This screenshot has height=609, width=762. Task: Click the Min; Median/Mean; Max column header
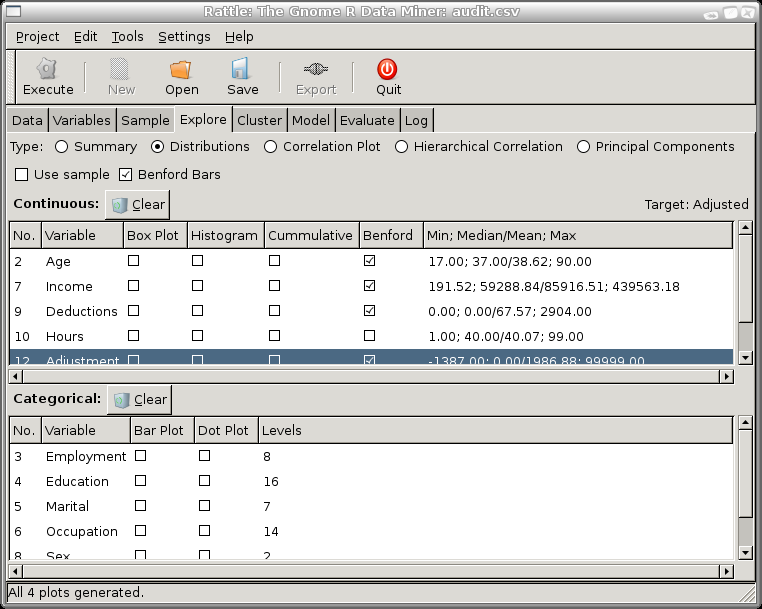(578, 236)
